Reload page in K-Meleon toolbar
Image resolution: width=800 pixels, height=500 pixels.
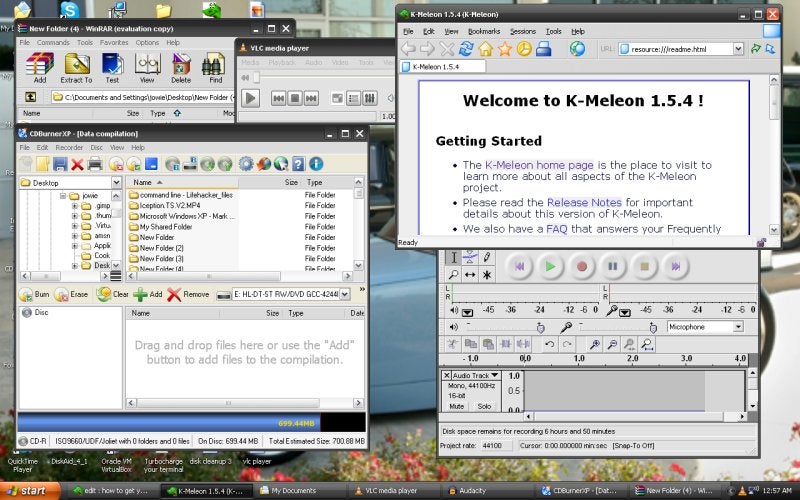coord(466,49)
